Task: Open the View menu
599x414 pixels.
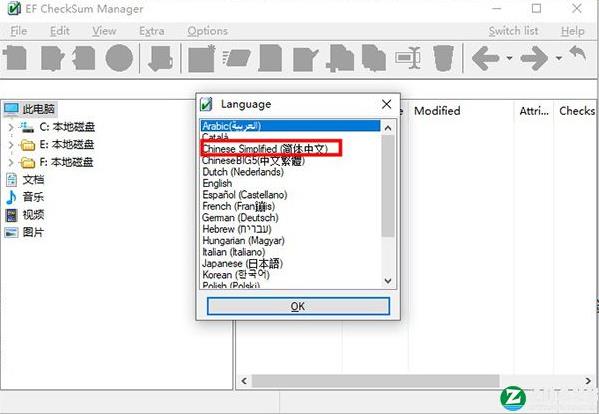Action: (x=104, y=31)
